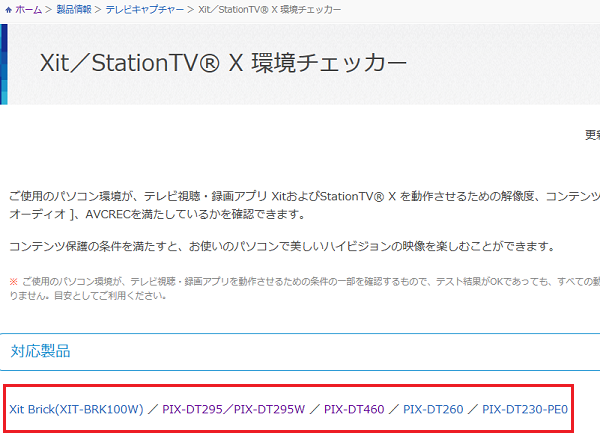Open テレビキャプチャー breadcrumb link
Screen dimensions: 600x438
(145, 10)
